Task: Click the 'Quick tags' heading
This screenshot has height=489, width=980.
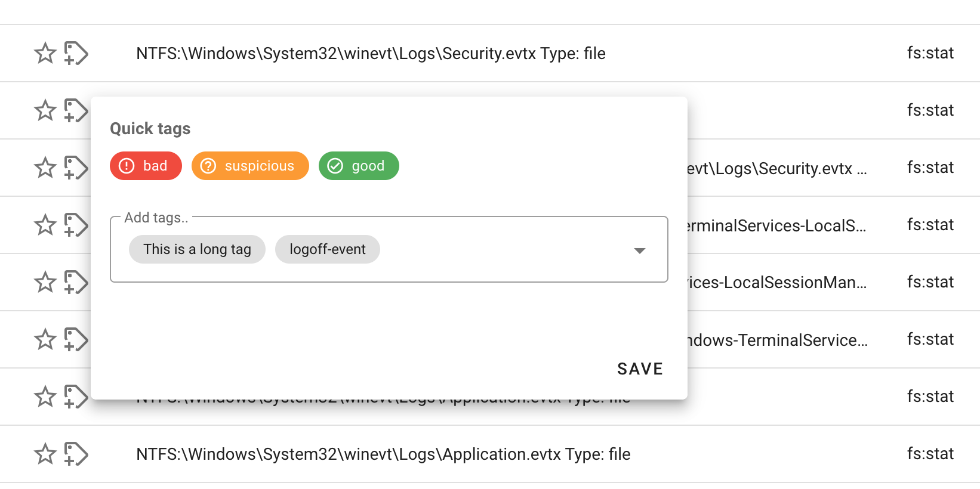Action: point(150,129)
